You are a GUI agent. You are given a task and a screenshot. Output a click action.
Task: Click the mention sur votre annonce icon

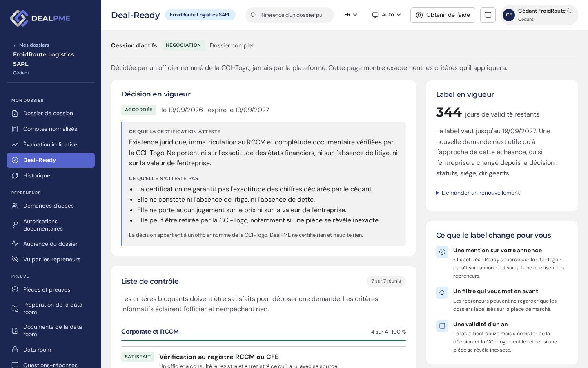[442, 252]
